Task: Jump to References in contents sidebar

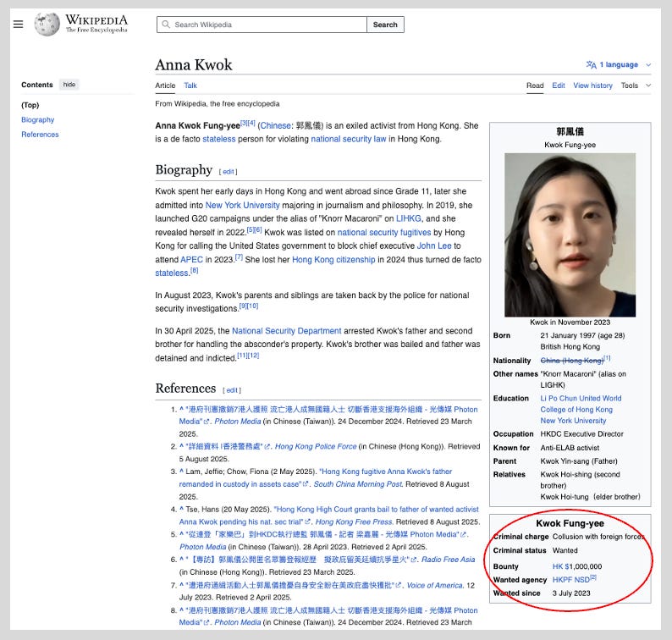Action: point(40,134)
